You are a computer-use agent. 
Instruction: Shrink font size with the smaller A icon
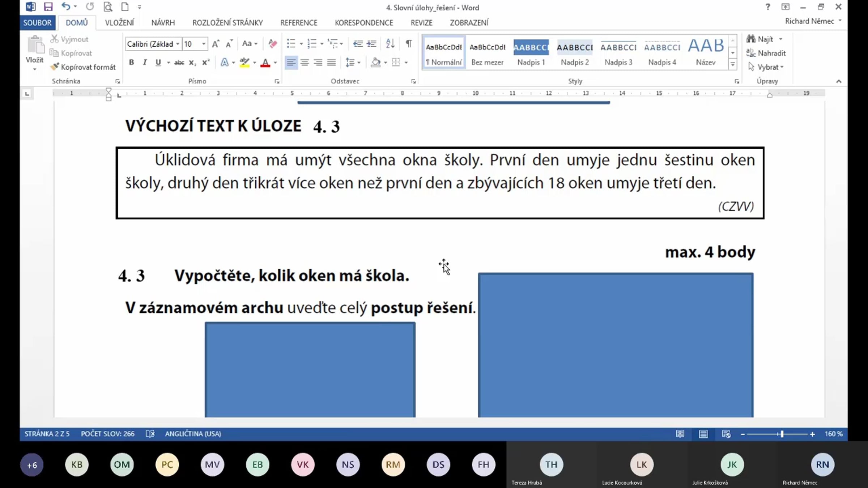tap(229, 44)
